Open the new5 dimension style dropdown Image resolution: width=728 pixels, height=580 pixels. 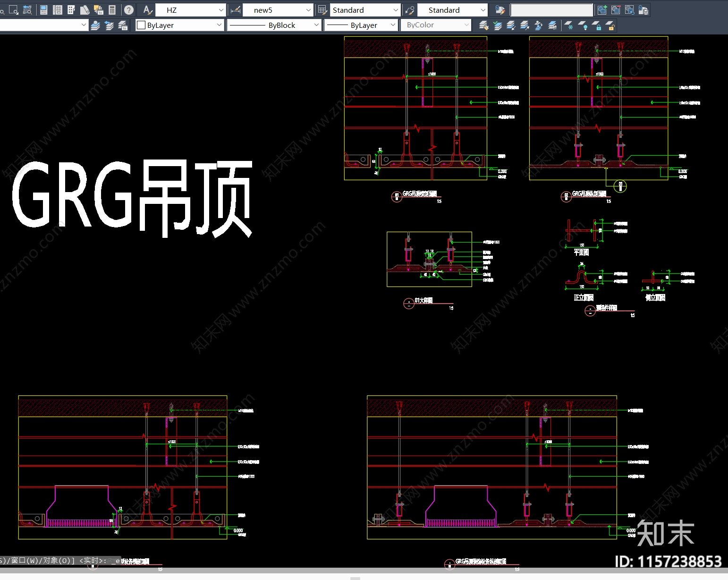click(x=308, y=10)
